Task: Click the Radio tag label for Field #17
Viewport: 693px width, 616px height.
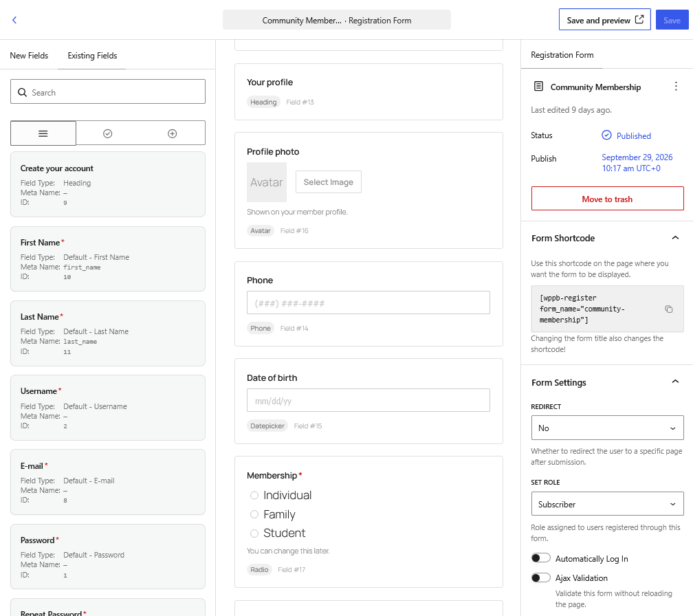Action: [x=259, y=570]
